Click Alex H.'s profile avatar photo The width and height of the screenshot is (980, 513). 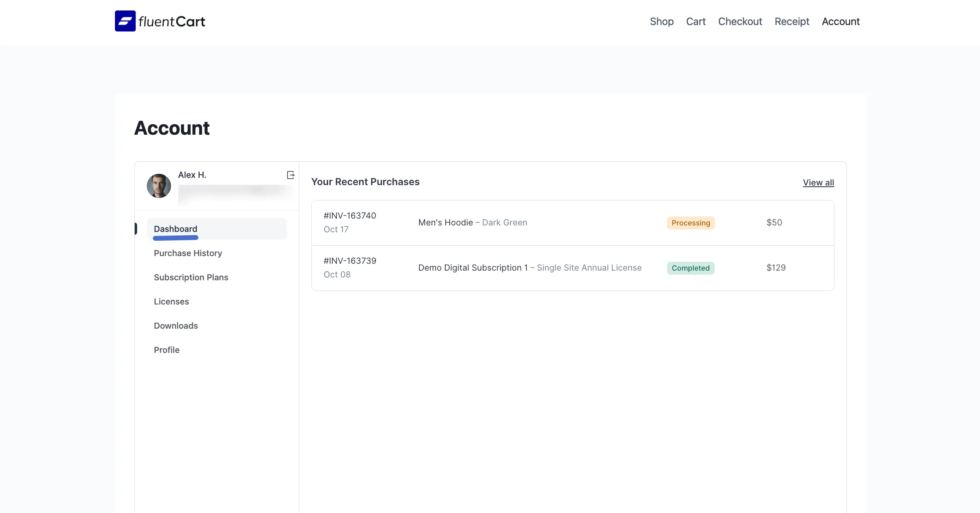click(x=158, y=186)
